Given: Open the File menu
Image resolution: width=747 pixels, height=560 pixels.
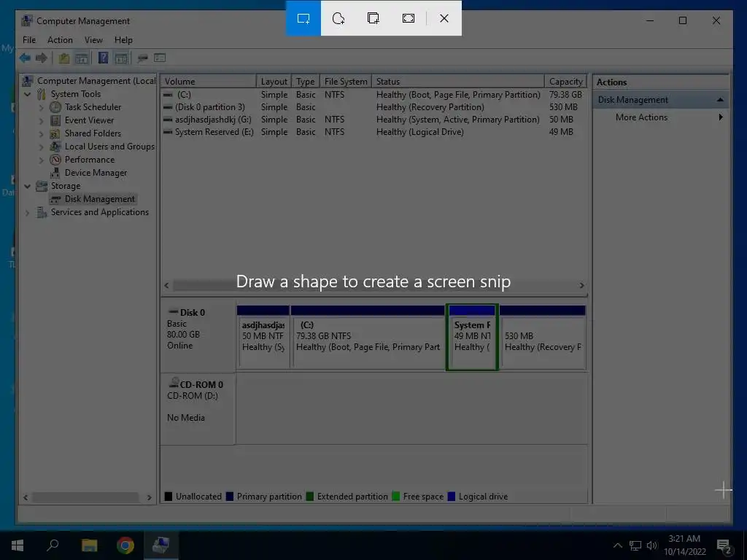Looking at the screenshot, I should (x=29, y=40).
